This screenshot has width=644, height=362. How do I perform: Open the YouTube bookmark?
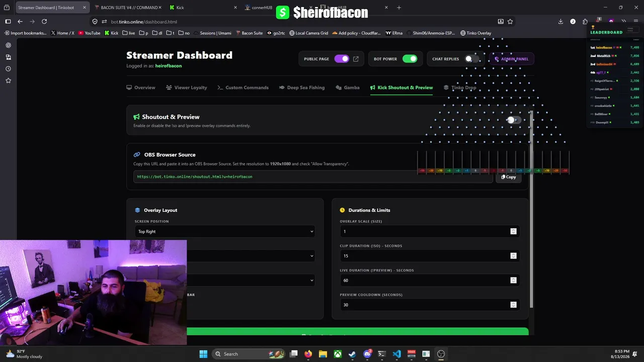tap(89, 33)
